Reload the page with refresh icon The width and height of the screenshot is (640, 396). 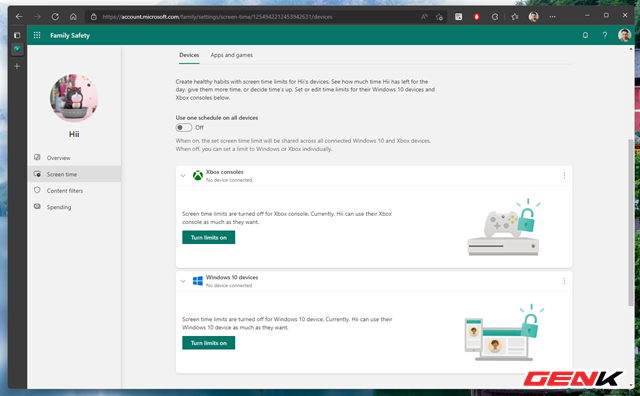[55, 17]
